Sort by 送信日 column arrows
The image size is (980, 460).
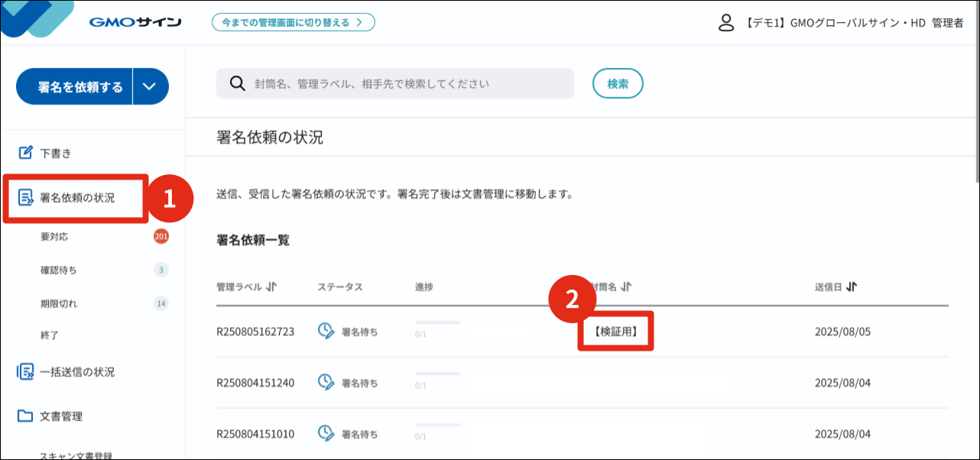pos(852,287)
